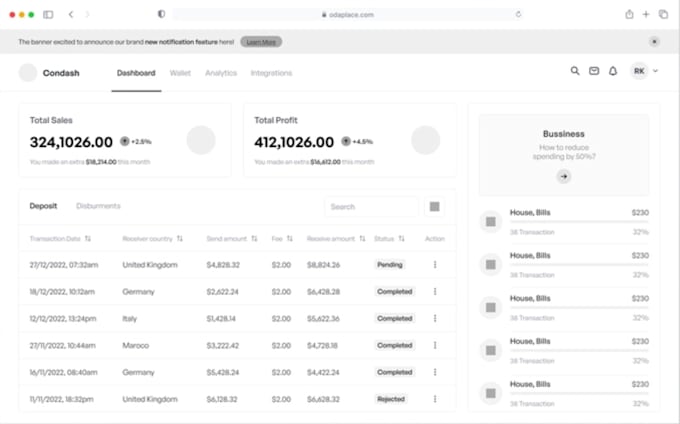Sort by Transaction Date column
The image size is (680, 424).
(x=88, y=239)
